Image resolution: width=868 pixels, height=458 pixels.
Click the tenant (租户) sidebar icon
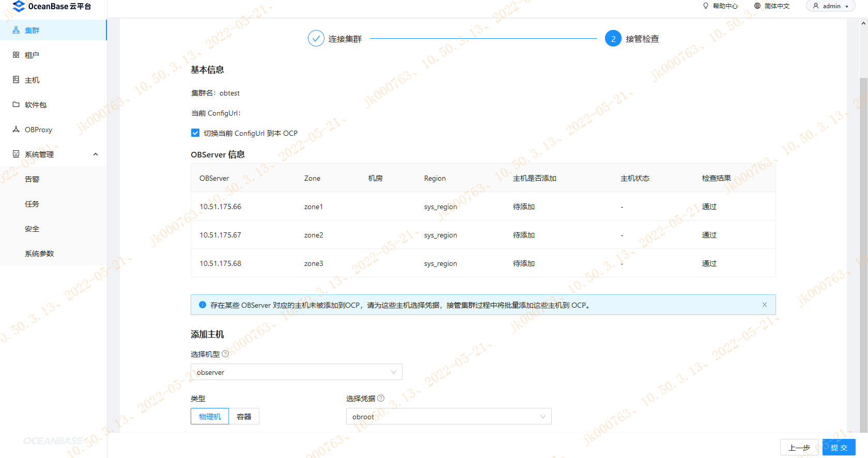[16, 55]
